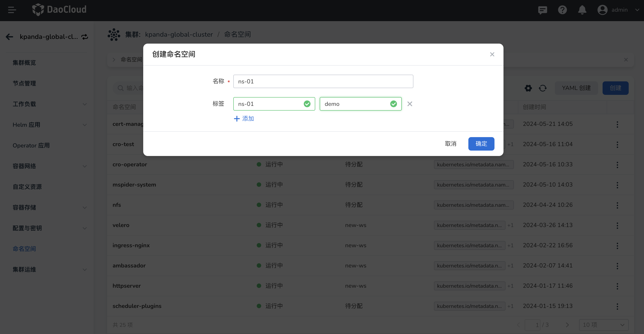Remove the ns-01 demo label row
Viewport: 644px width, 334px height.
coord(410,104)
